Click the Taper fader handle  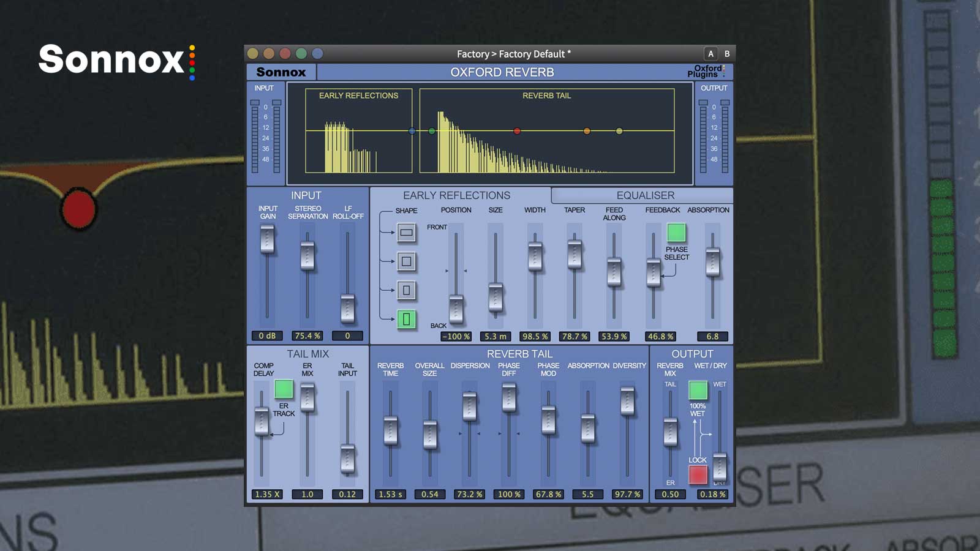pos(575,254)
